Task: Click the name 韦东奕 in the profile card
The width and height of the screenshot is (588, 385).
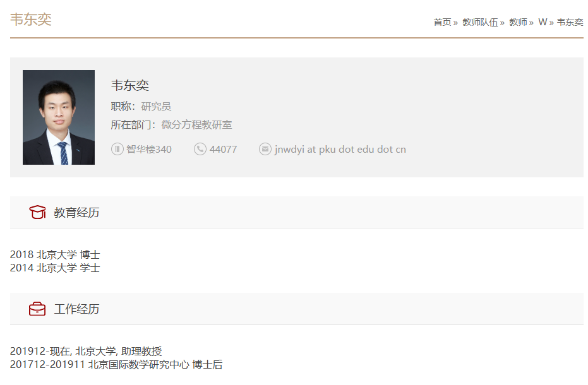Action: pos(130,86)
